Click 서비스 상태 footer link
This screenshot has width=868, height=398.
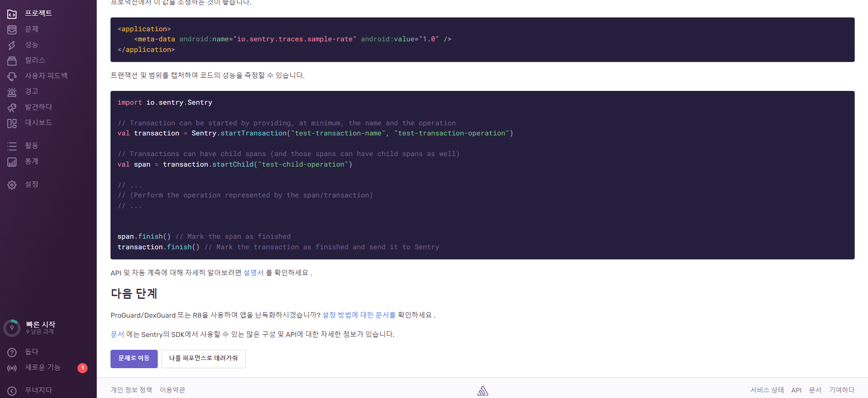coord(767,390)
